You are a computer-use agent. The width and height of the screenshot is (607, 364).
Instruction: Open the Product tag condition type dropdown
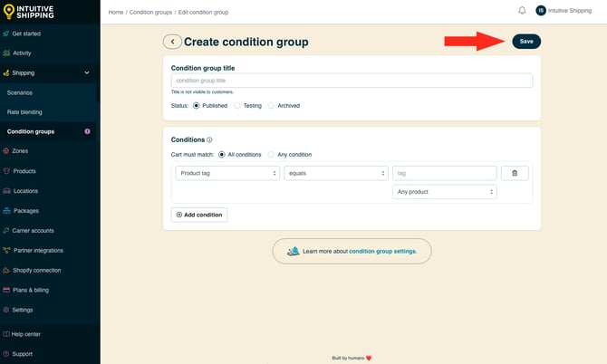coord(227,173)
